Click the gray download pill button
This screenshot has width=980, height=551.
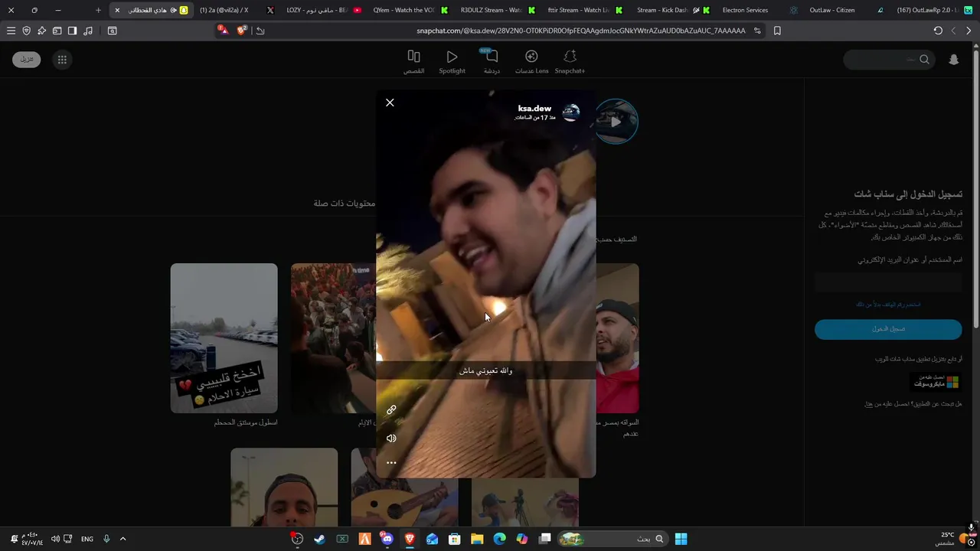point(26,60)
